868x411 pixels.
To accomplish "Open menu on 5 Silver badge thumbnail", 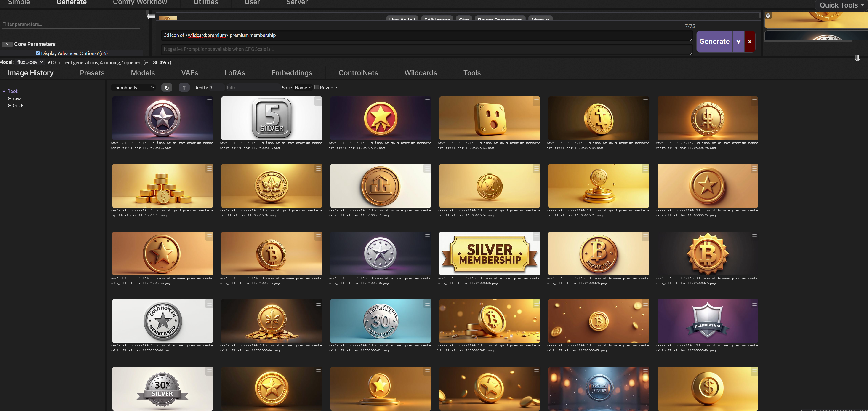I will [x=318, y=101].
